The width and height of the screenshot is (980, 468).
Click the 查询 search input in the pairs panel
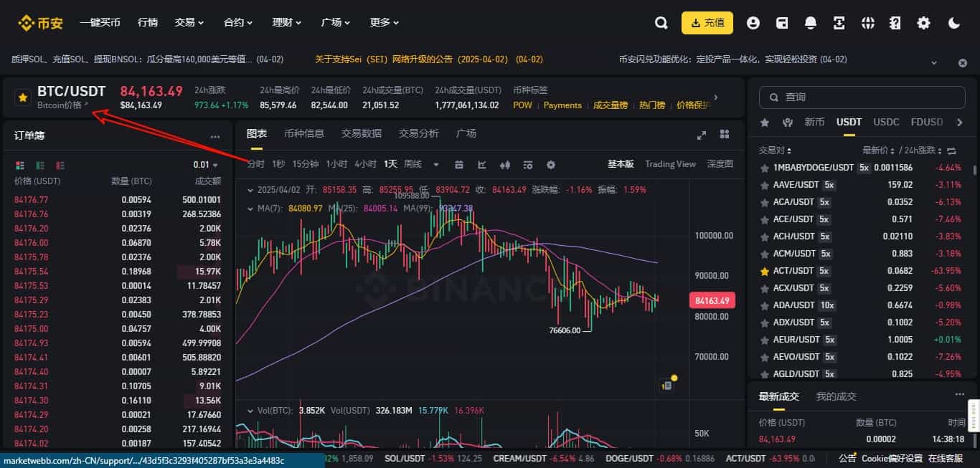pos(861,97)
